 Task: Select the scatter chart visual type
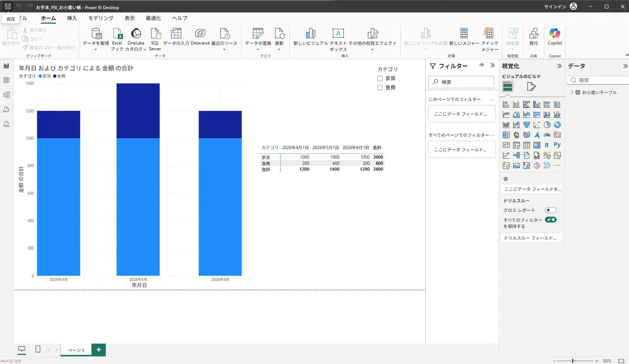[537, 125]
